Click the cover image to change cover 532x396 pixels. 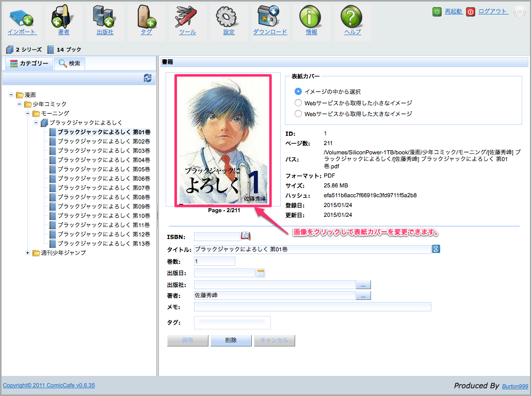pos(223,140)
